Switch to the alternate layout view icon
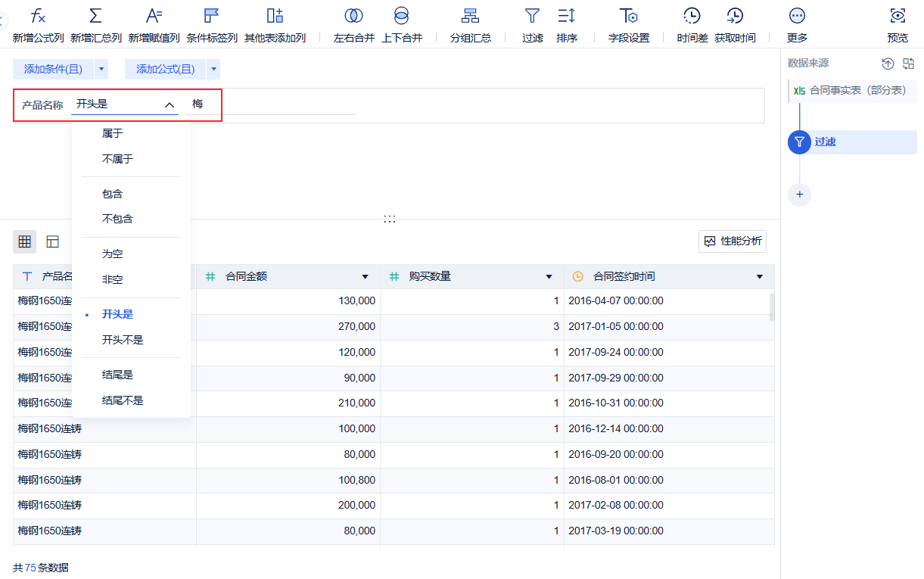 (x=53, y=241)
